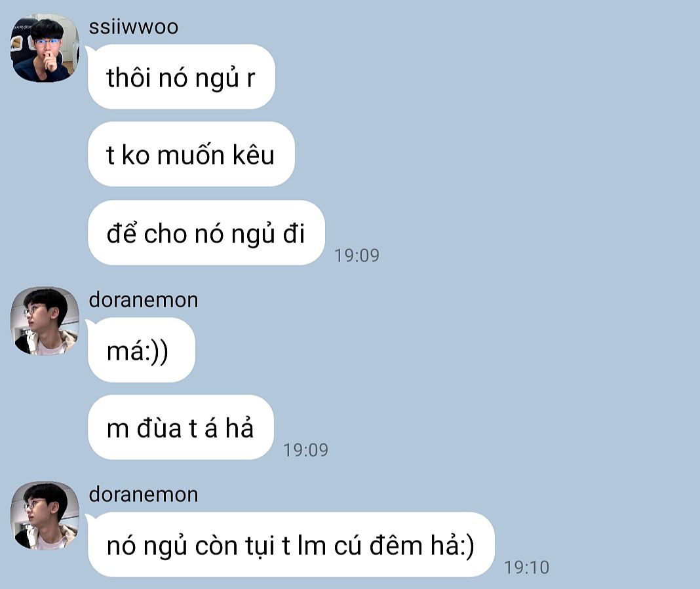The image size is (700, 589).
Task: Click the ':)' emoticon ending the last message
Action: 467,546
